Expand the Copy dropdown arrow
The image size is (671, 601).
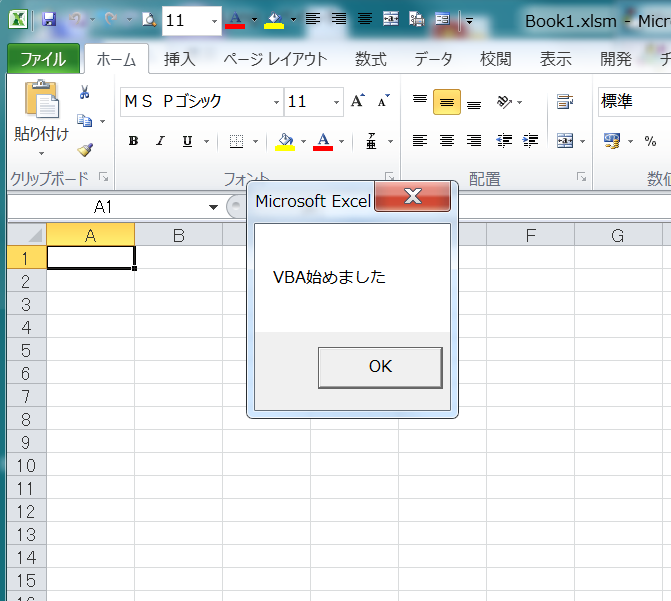(103, 122)
